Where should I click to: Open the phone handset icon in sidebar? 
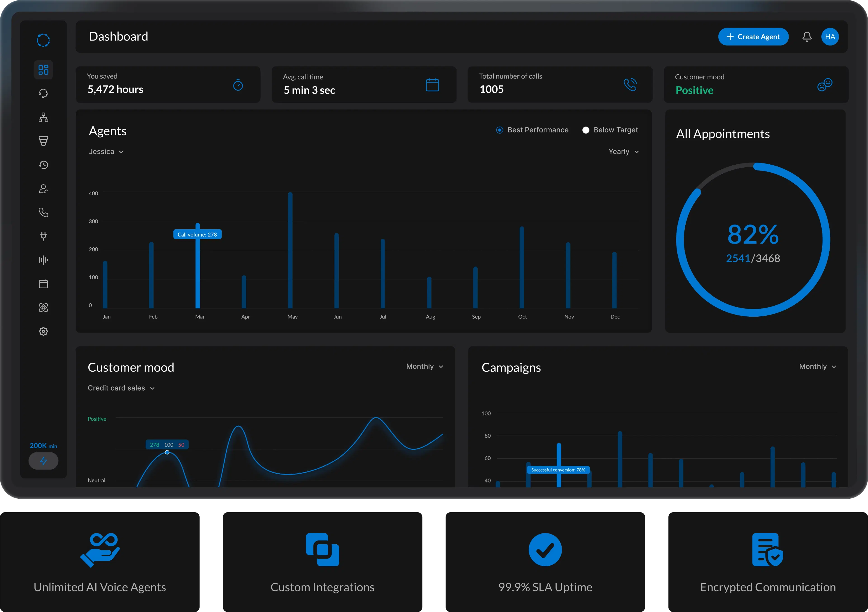click(43, 213)
